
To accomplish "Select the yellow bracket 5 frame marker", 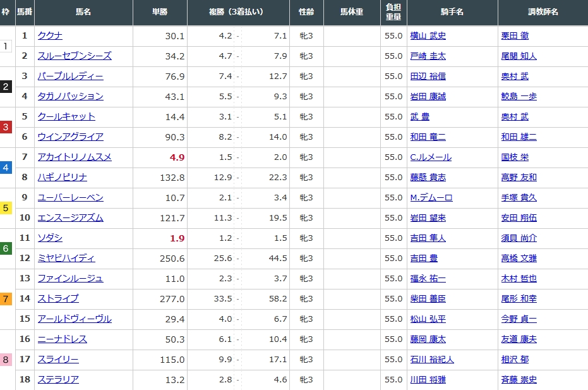I will pos(6,208).
